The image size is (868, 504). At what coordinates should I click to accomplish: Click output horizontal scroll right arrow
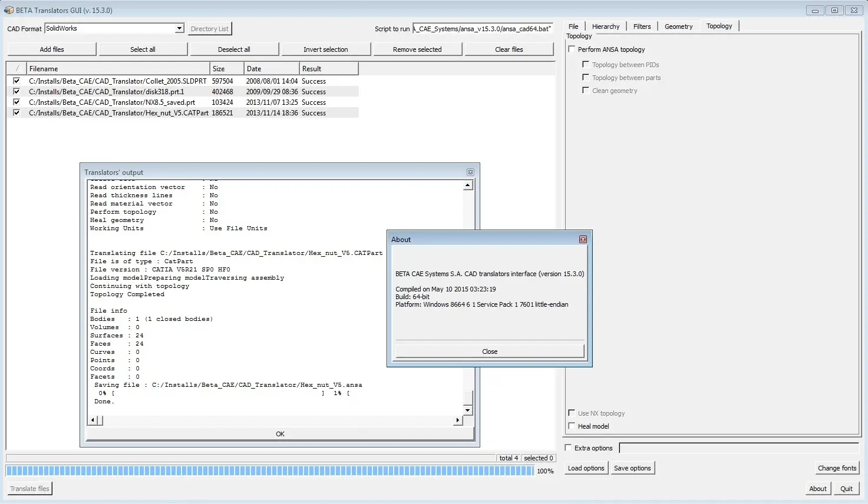458,420
